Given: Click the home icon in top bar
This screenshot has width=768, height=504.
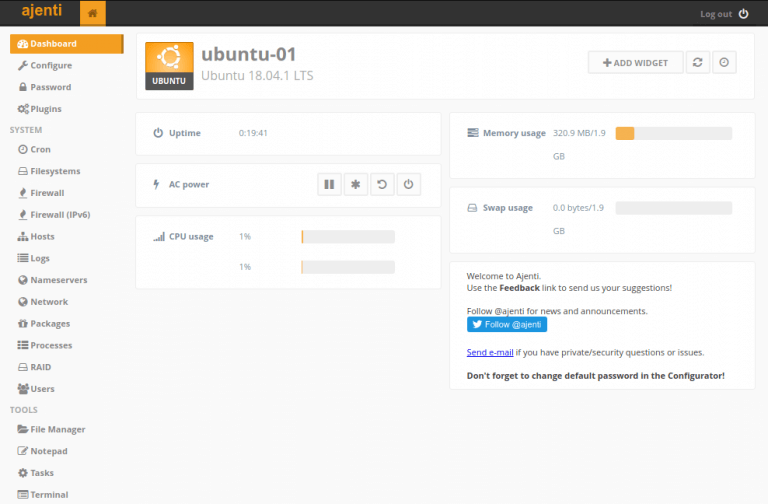Looking at the screenshot, I should pos(93,13).
